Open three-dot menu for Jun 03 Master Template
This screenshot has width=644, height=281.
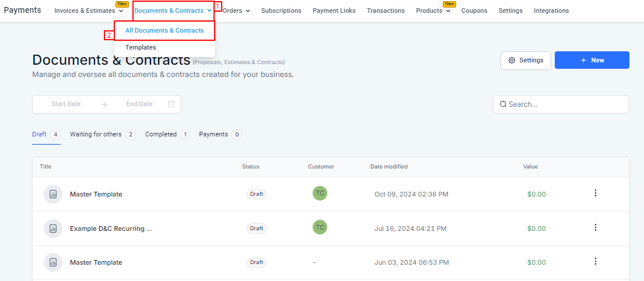pos(596,261)
